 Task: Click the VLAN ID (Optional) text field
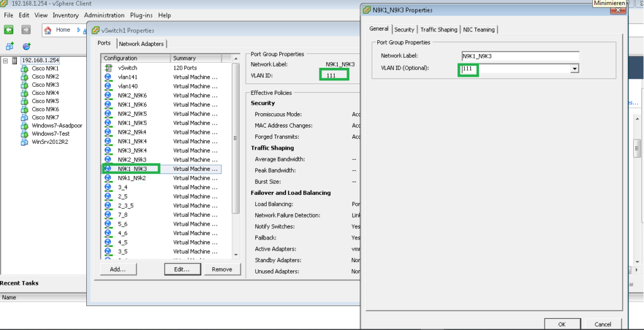(516, 69)
